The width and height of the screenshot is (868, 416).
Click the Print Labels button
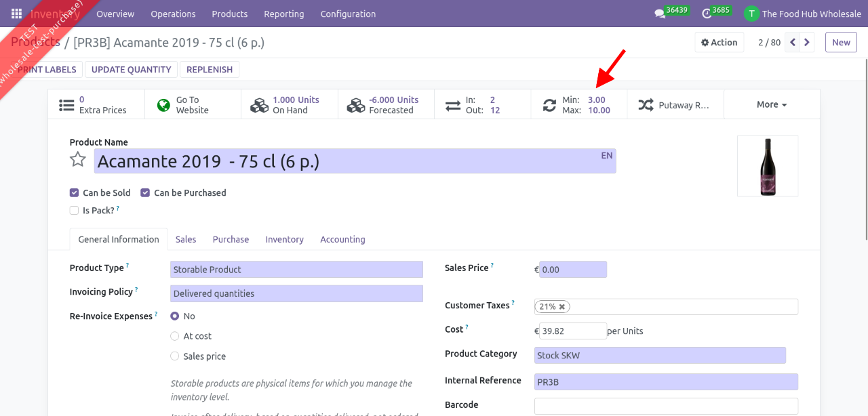[46, 70]
